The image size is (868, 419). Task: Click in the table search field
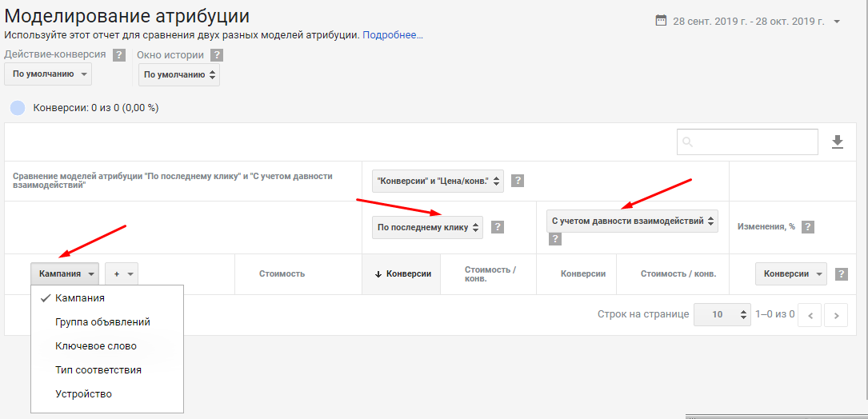pyautogui.click(x=747, y=142)
